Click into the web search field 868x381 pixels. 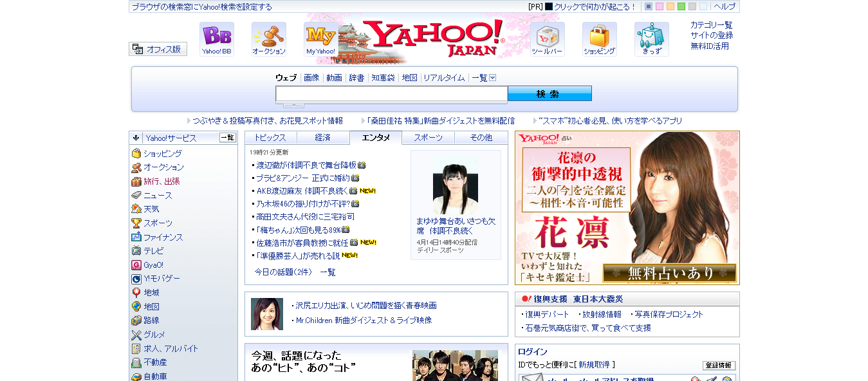coord(391,94)
